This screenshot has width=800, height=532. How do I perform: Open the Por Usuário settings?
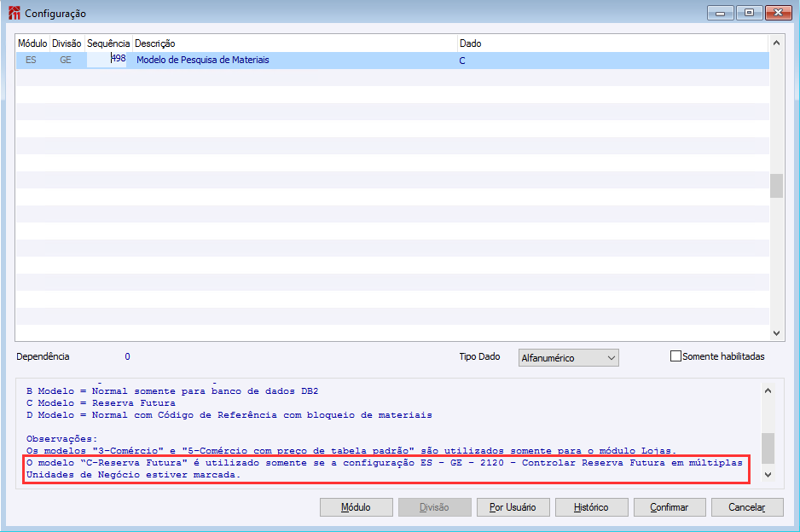click(513, 507)
